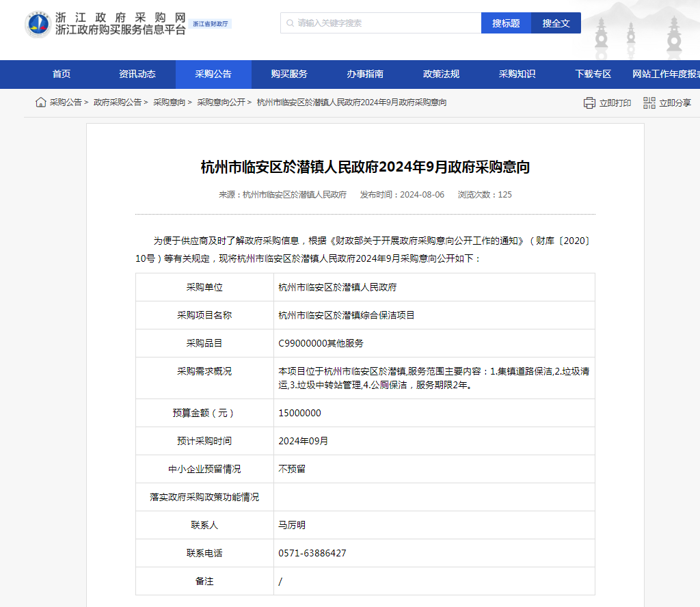Image resolution: width=700 pixels, height=607 pixels.
Task: Click the budget amount 15000000
Action: click(x=299, y=414)
